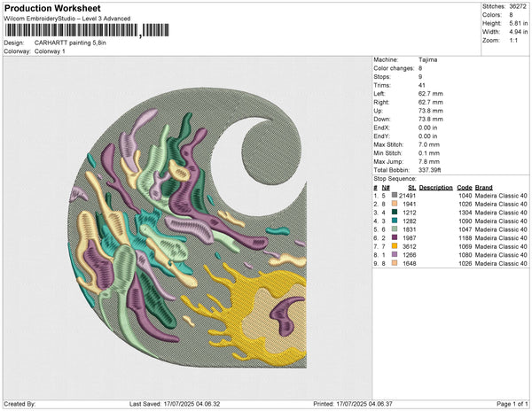Click the Description column header
532x411 pixels.
pyautogui.click(x=435, y=188)
